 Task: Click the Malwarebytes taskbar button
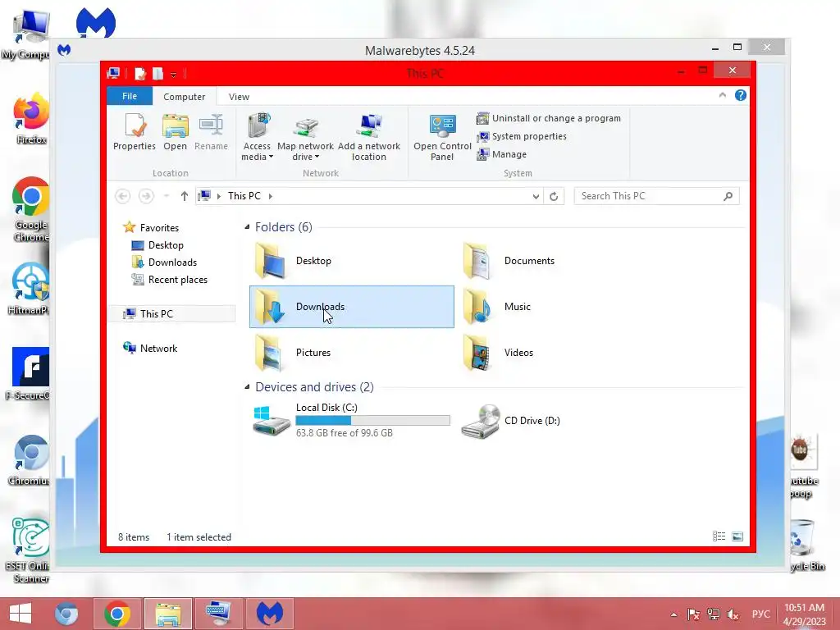point(269,614)
